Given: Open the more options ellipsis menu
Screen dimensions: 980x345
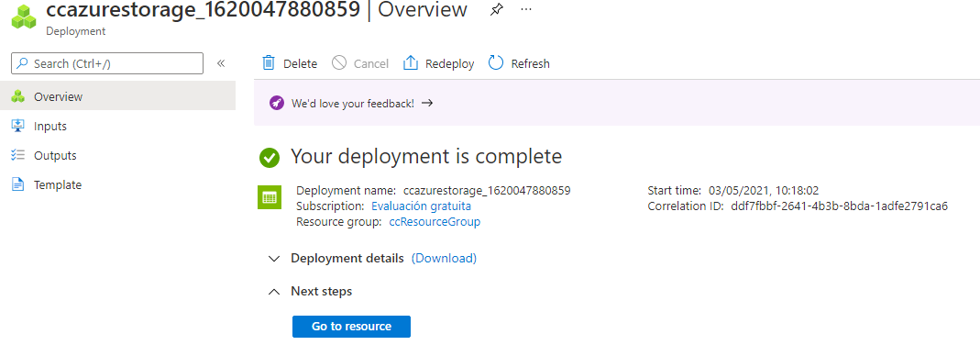Looking at the screenshot, I should (x=526, y=10).
